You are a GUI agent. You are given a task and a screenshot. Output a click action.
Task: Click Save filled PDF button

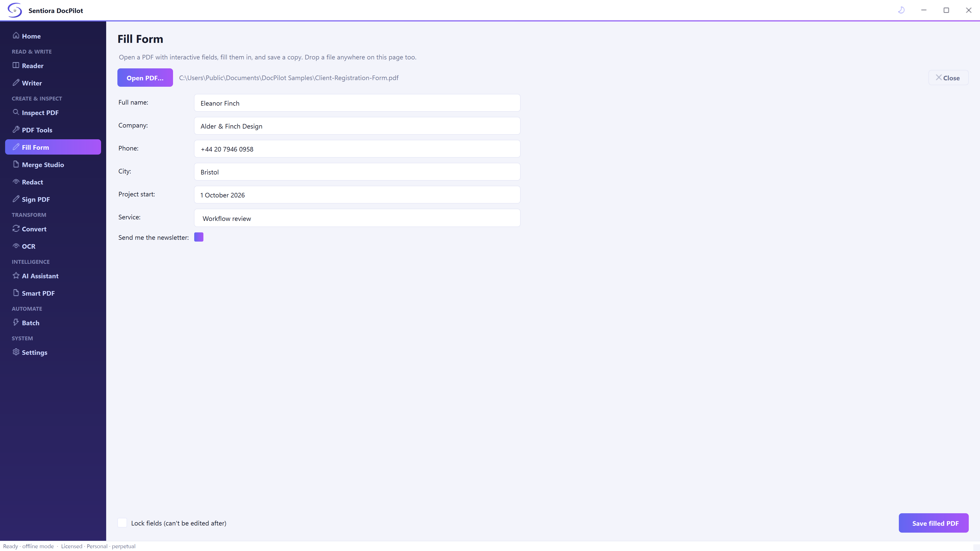934,523
